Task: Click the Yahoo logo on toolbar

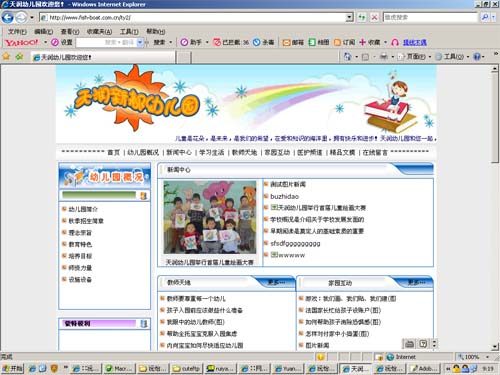Action: (x=22, y=43)
